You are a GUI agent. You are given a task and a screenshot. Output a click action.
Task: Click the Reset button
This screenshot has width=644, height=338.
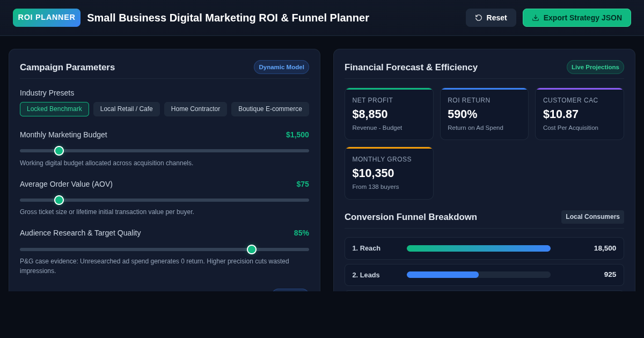491,18
